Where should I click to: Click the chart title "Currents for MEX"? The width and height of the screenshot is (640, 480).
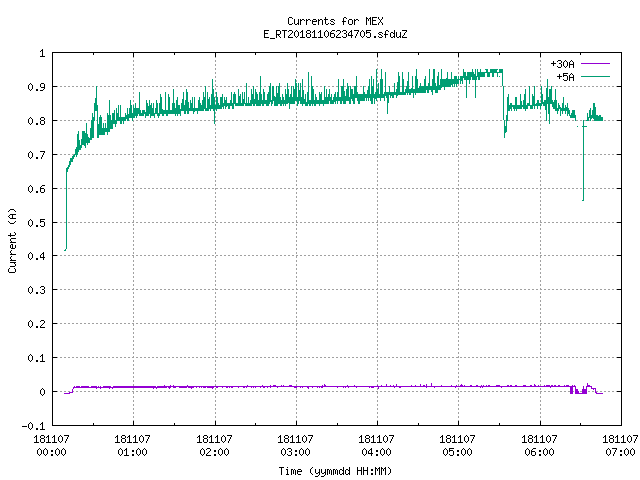[335, 21]
